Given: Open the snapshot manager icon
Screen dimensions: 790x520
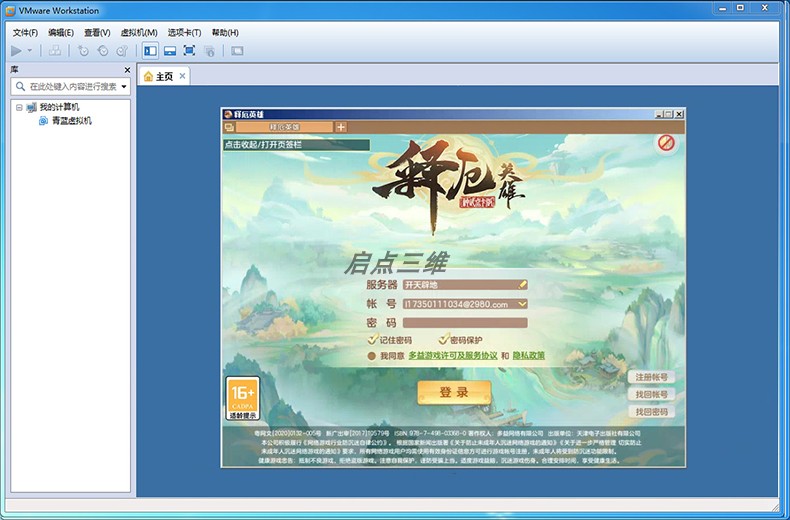Looking at the screenshot, I should click(x=122, y=50).
